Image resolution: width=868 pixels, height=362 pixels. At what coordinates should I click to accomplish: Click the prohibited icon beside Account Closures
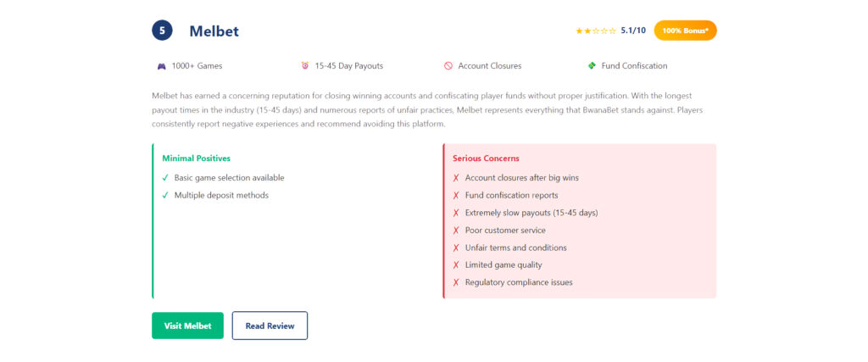pos(448,66)
